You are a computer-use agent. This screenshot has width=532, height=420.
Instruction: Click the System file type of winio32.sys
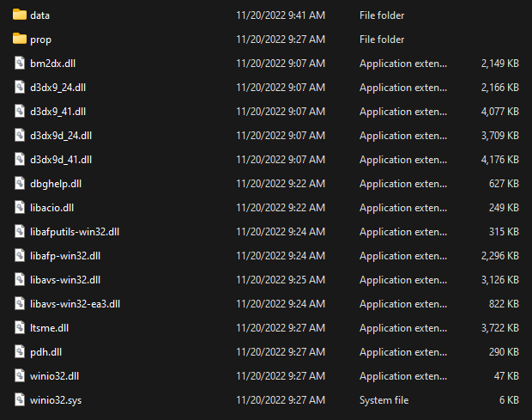tap(384, 400)
